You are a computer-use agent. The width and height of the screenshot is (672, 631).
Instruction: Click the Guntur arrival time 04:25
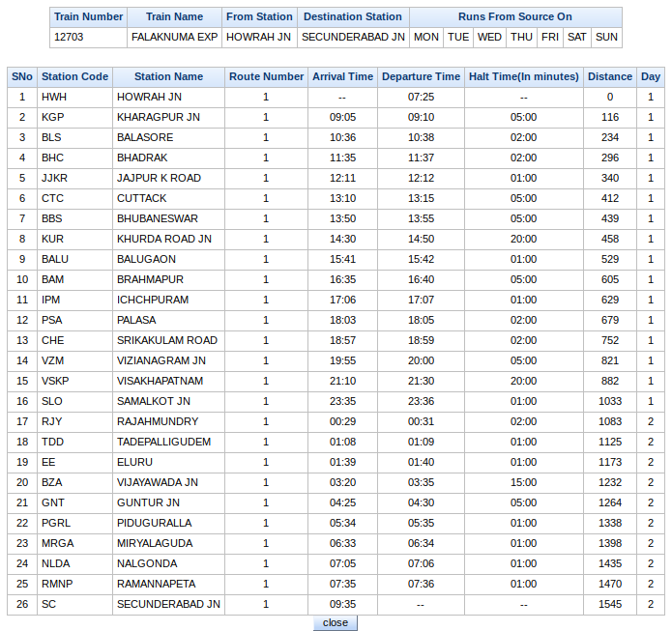tap(342, 502)
